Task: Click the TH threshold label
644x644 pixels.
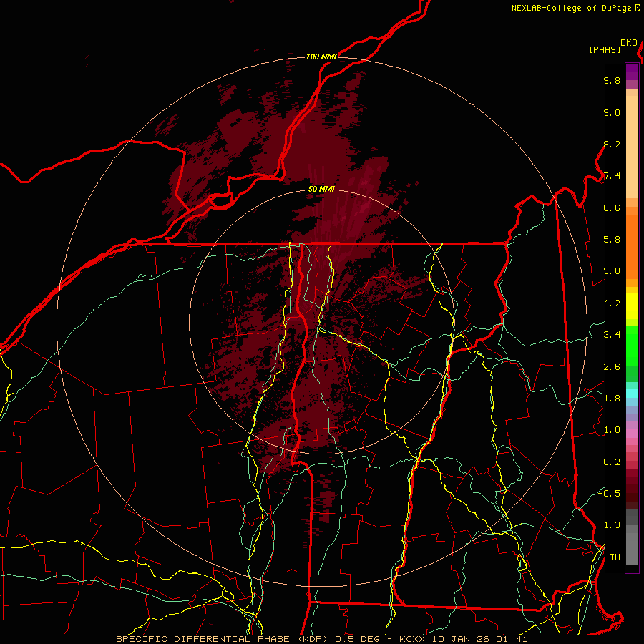Action: (615, 557)
